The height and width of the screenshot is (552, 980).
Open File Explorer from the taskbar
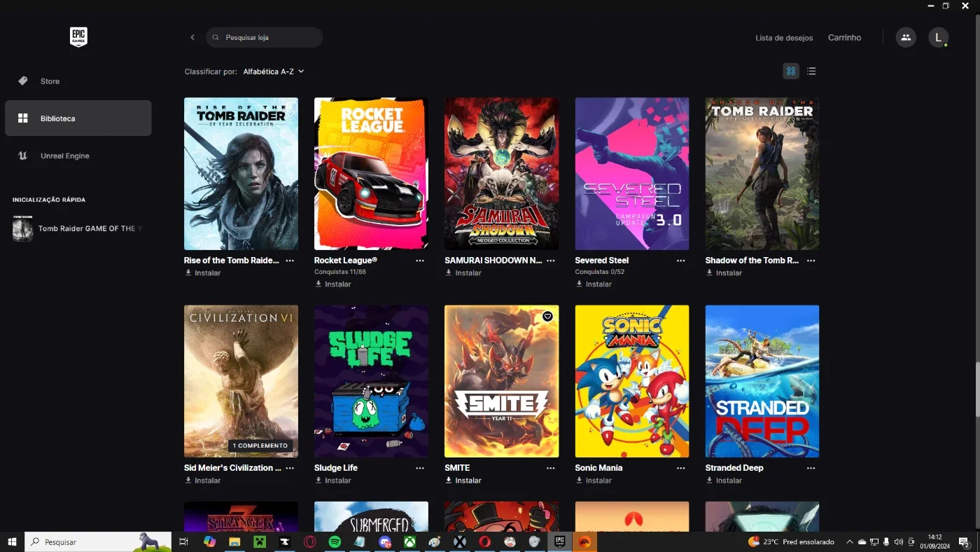234,541
